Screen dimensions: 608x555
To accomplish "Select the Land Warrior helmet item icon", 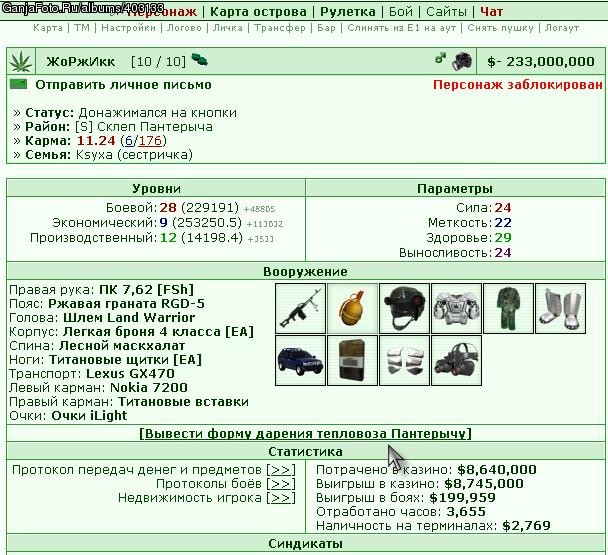I will tap(404, 308).
